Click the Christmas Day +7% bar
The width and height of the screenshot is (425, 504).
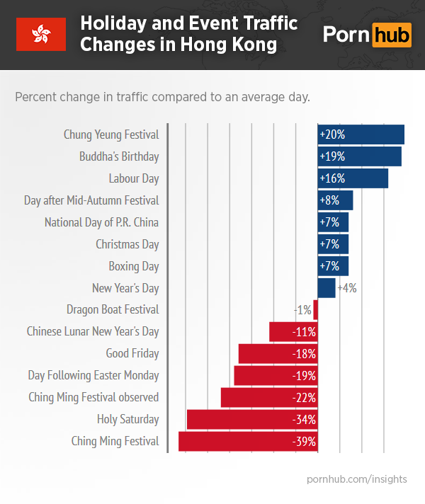(x=333, y=244)
